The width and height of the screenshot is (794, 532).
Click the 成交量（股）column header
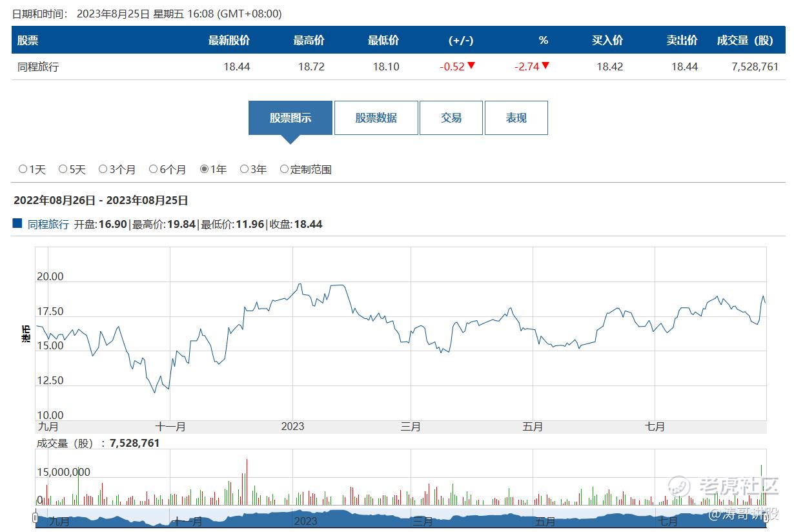tap(744, 40)
